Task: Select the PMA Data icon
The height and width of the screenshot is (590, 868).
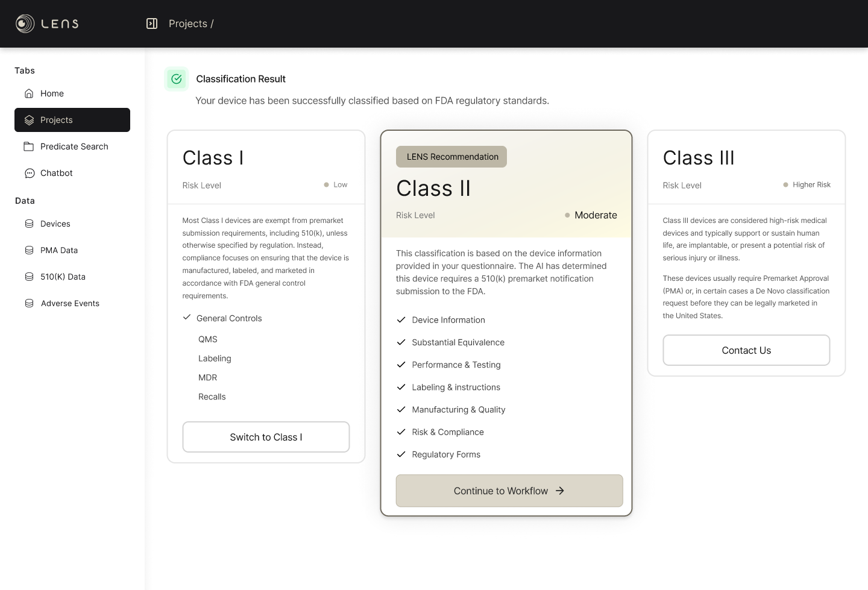Action: point(29,250)
